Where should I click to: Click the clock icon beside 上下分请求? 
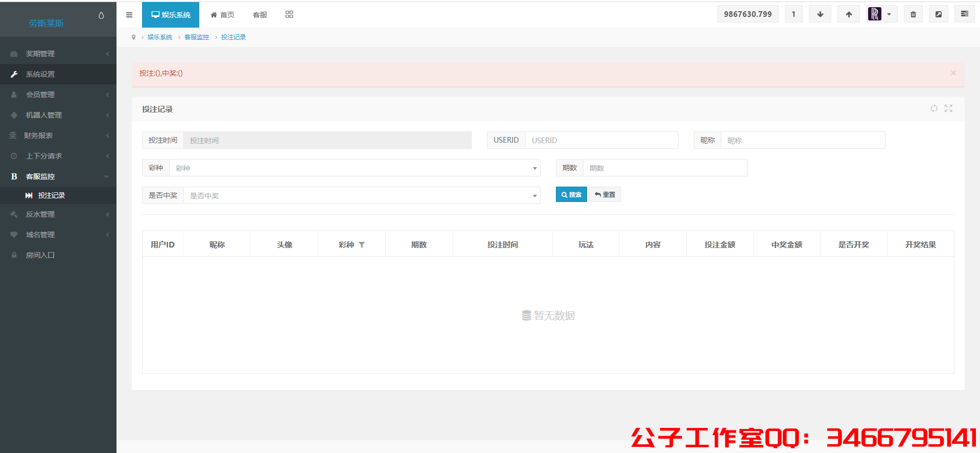click(x=14, y=156)
